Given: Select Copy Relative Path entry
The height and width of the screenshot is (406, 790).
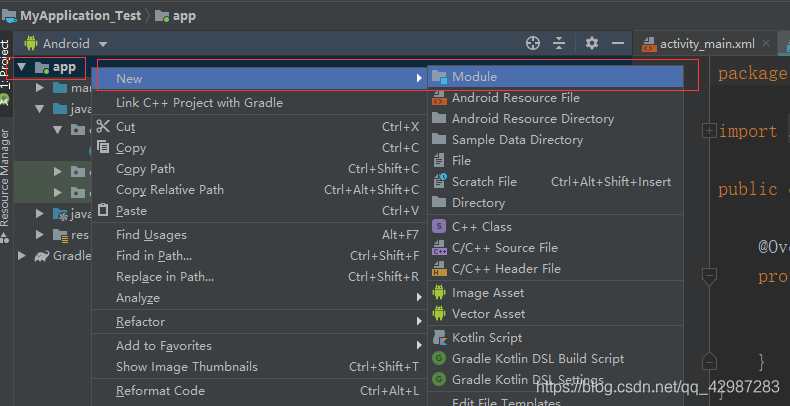Looking at the screenshot, I should coord(259,190).
